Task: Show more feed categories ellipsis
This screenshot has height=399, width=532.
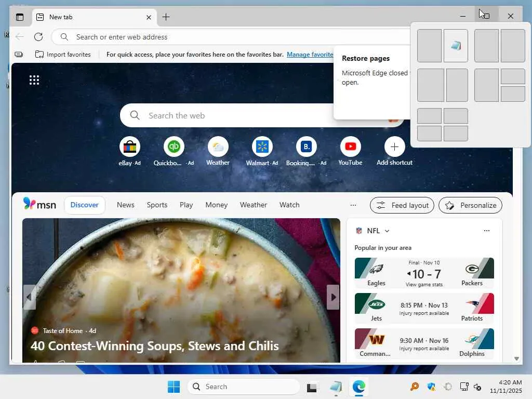Action: (x=353, y=205)
